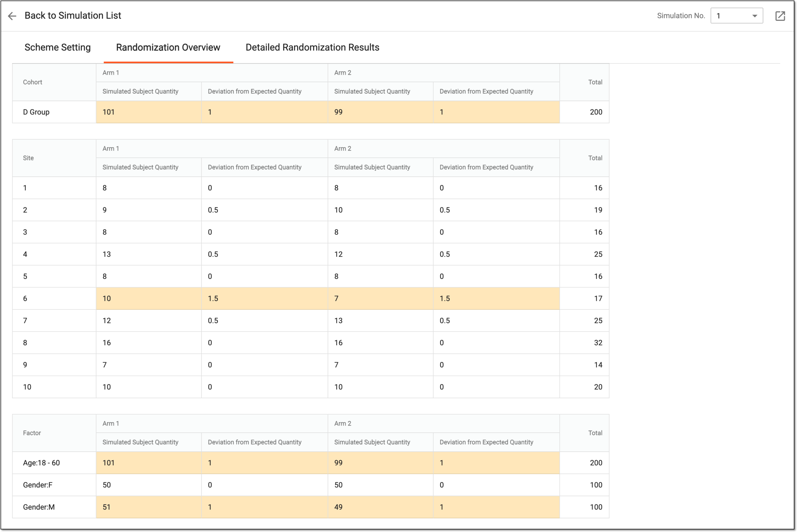This screenshot has width=797, height=532.
Task: Click total 19 in Site 2 row
Action: click(x=598, y=210)
